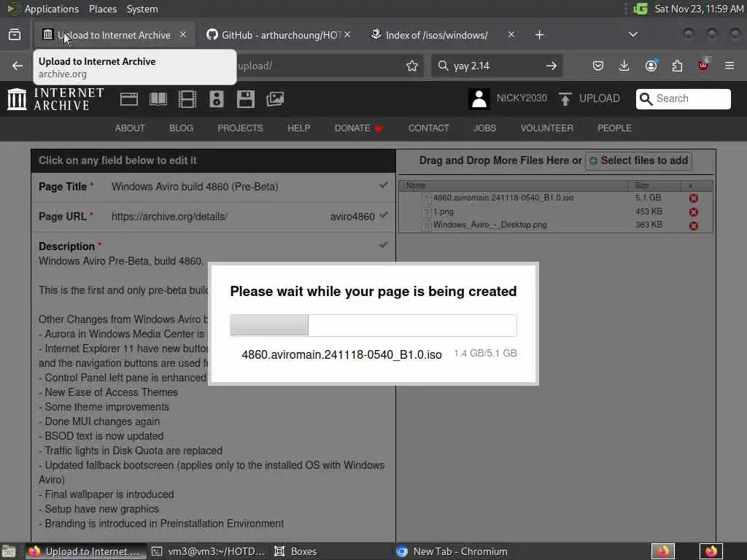The width and height of the screenshot is (747, 560).
Task: Remove Windows_Aviro_-_Desktop.png from file list
Action: [694, 226]
